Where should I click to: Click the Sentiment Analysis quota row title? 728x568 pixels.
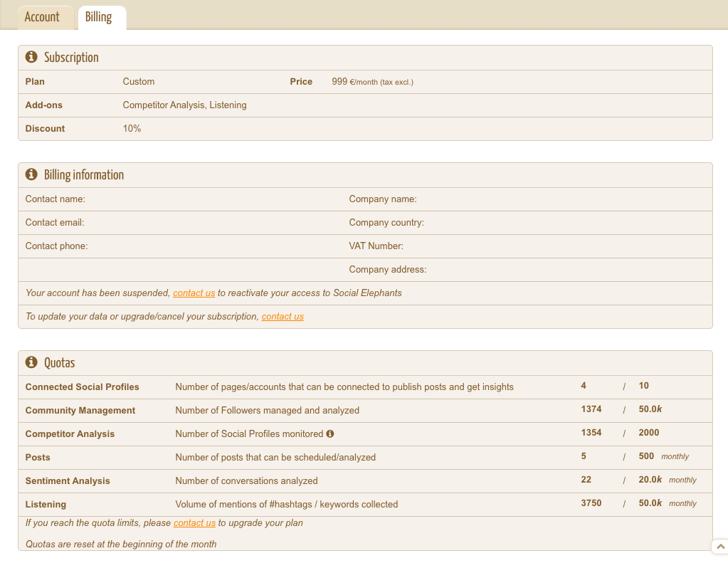coord(68,480)
